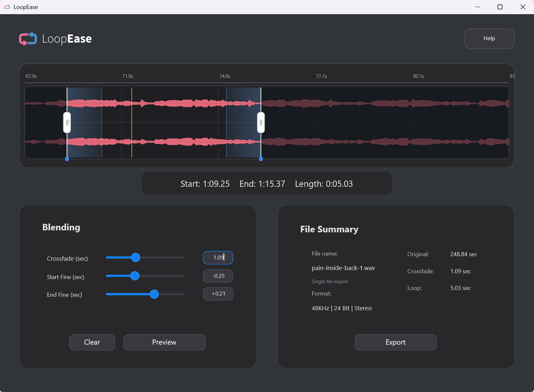Grab the loop end handle on waveform

(x=261, y=123)
